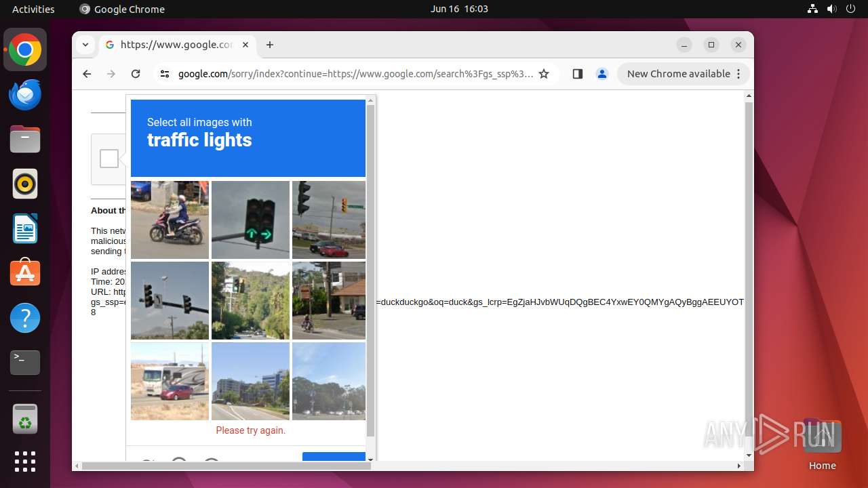
Task: Click the New Chrome available update button
Action: pyautogui.click(x=684, y=74)
